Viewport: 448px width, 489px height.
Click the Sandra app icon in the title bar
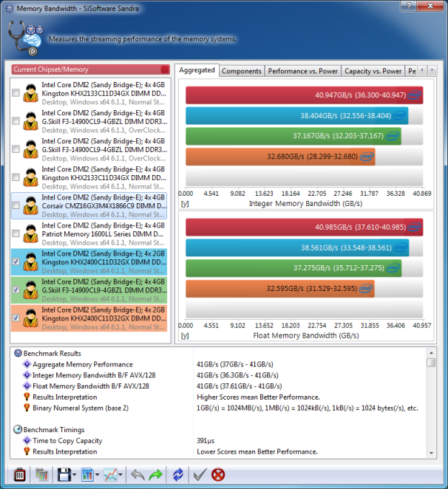point(10,8)
